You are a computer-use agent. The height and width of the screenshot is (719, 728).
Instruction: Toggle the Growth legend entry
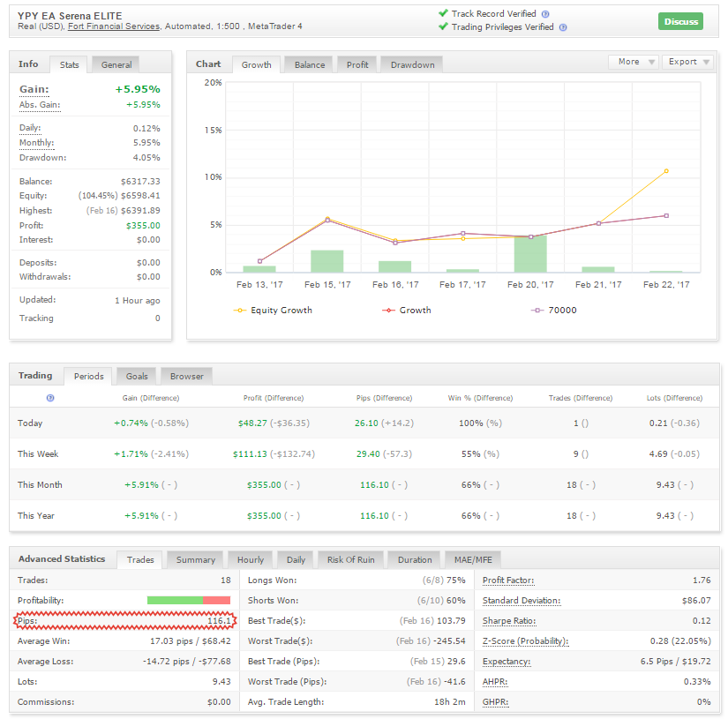pyautogui.click(x=407, y=310)
